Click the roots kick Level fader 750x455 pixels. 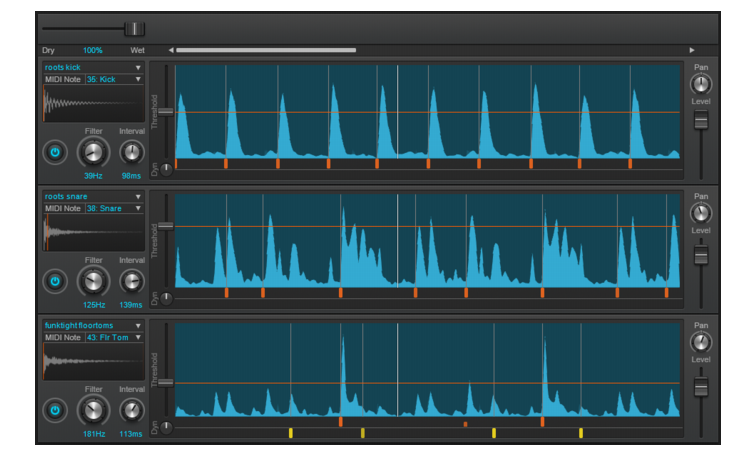[x=701, y=121]
